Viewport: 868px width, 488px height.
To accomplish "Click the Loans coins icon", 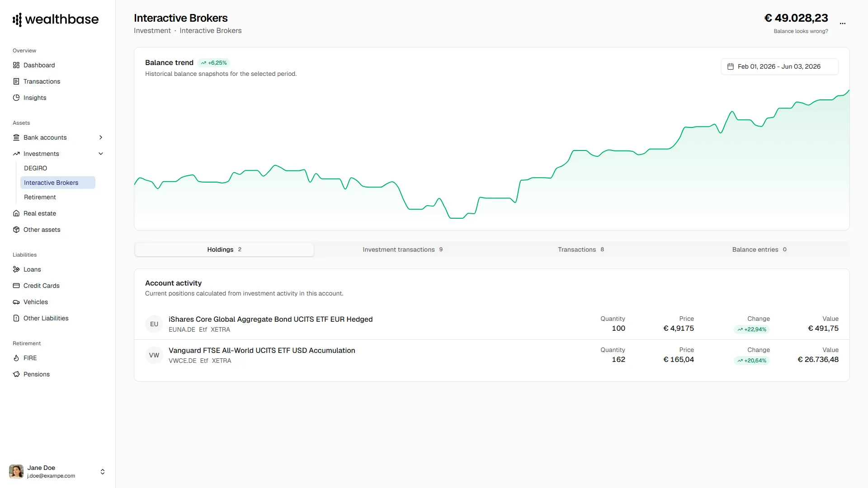I will pyautogui.click(x=16, y=269).
